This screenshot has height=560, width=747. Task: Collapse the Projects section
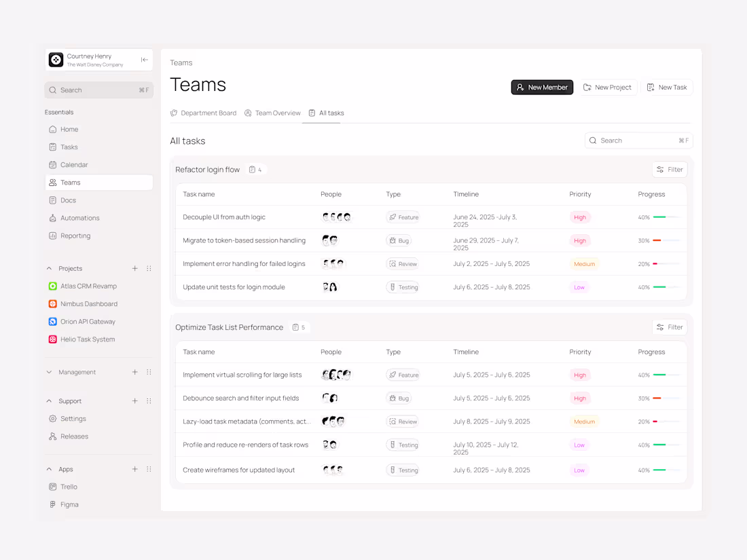pyautogui.click(x=49, y=268)
